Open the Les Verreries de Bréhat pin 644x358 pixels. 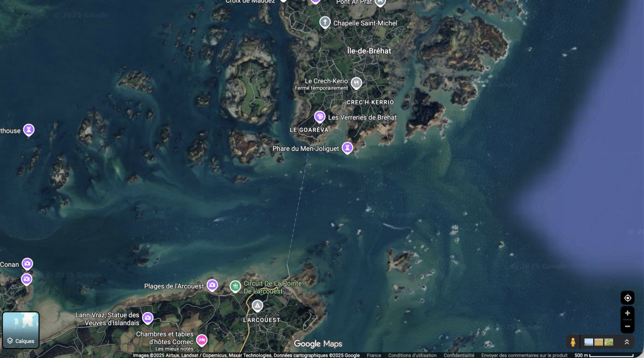tap(319, 116)
